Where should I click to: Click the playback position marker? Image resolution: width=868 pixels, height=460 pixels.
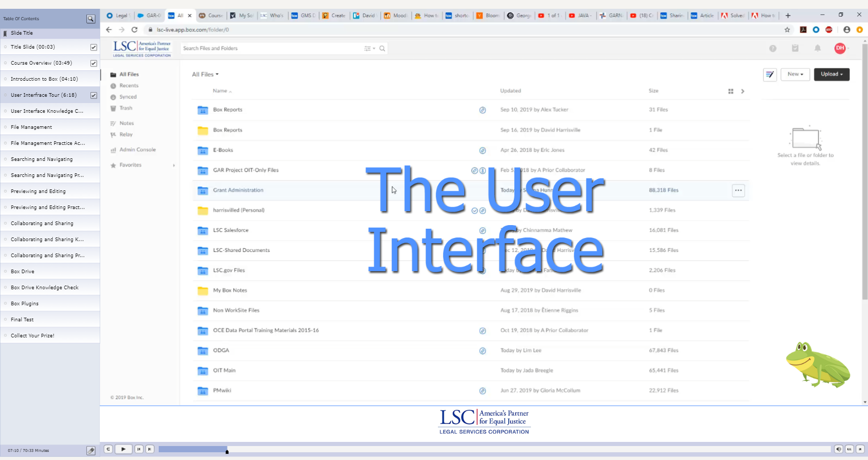coord(227,452)
